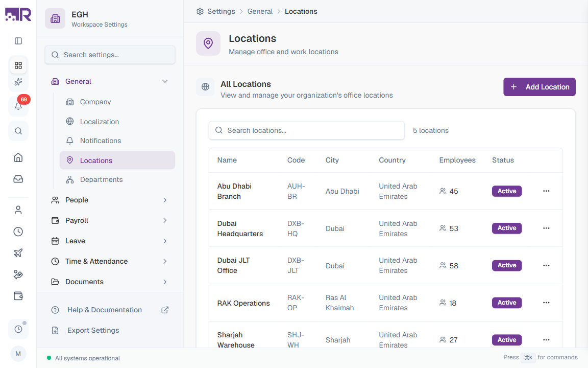Open the AI sparkles icon
The width and height of the screenshot is (588, 368).
18,82
